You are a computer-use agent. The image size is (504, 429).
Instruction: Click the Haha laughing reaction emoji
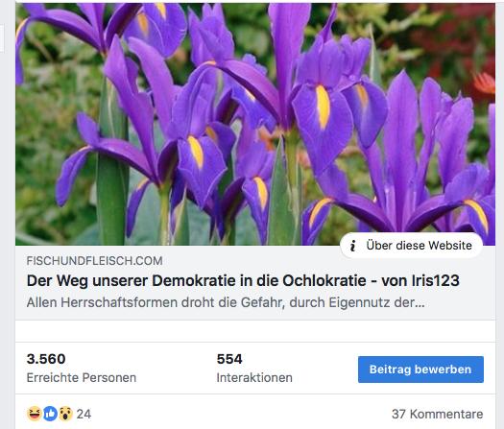pyautogui.click(x=35, y=414)
